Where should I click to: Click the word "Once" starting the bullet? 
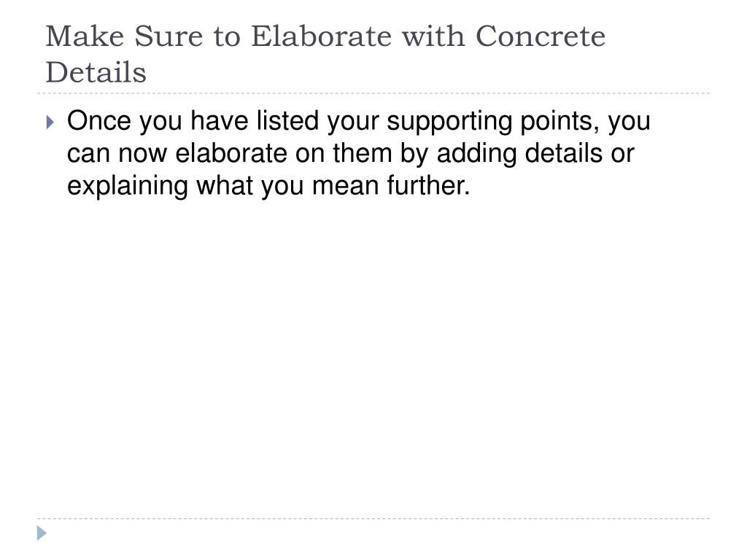pos(98,120)
